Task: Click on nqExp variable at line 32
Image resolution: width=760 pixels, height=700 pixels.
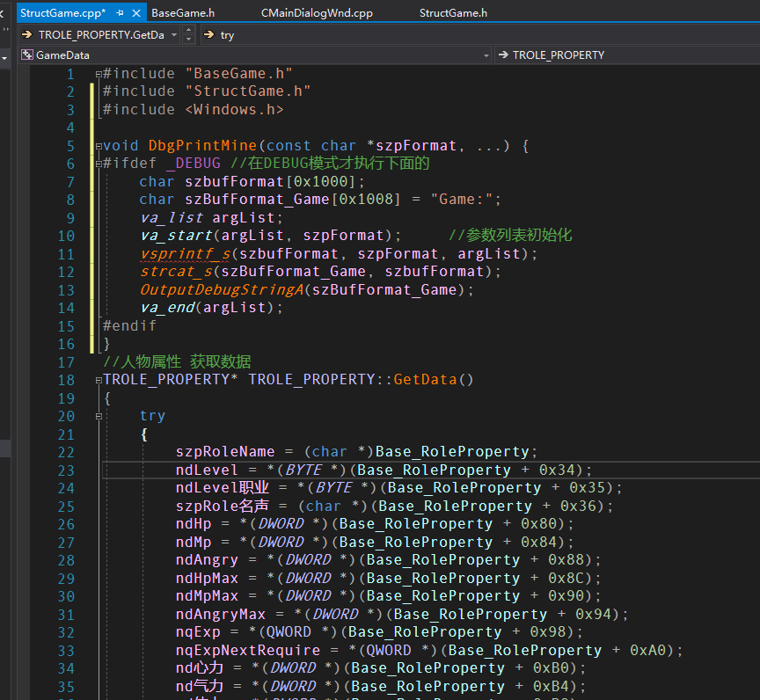Action: (x=198, y=632)
